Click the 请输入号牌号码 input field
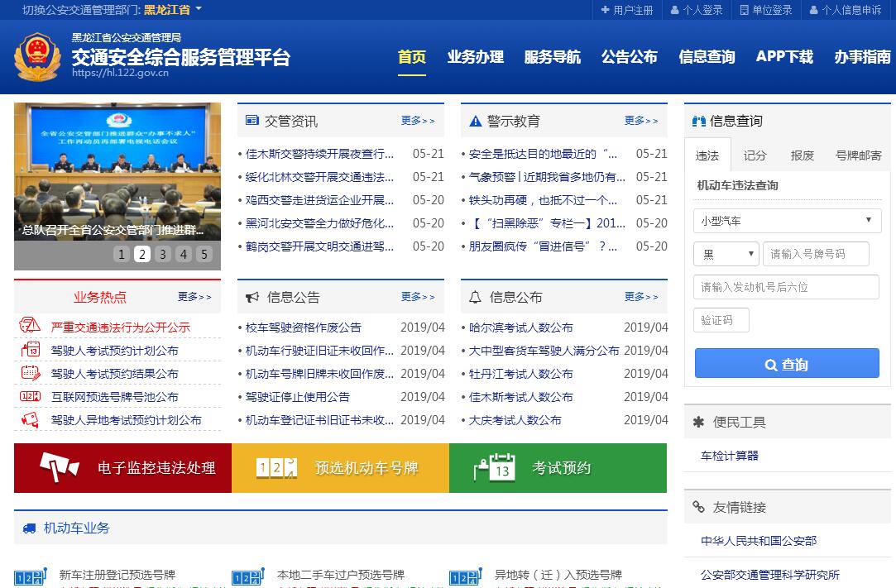The width and height of the screenshot is (896, 588). coord(816,254)
